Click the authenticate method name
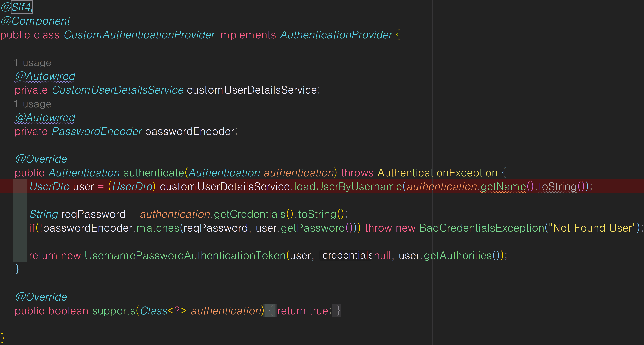This screenshot has height=345, width=644. [x=154, y=173]
